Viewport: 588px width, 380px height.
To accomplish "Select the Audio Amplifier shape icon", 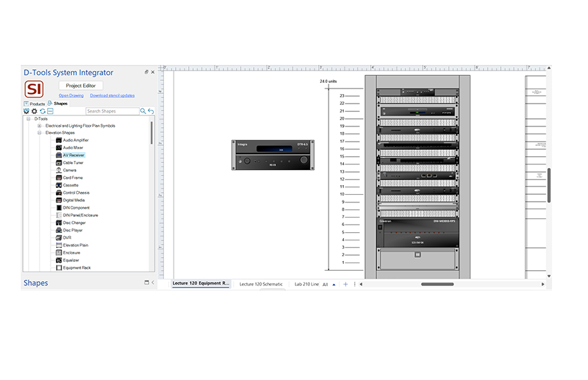I will coord(59,140).
